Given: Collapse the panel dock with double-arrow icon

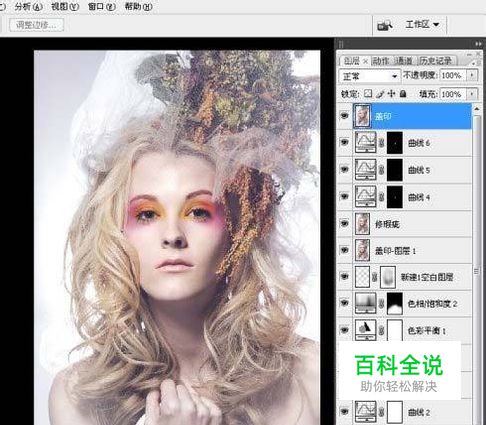Looking at the screenshot, I should pyautogui.click(x=478, y=43).
